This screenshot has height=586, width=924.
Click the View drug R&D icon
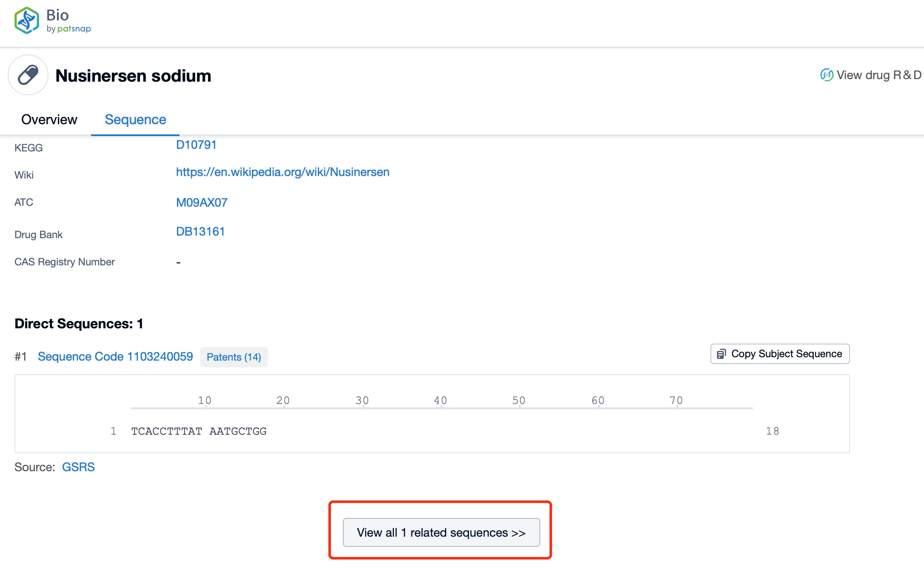click(826, 75)
